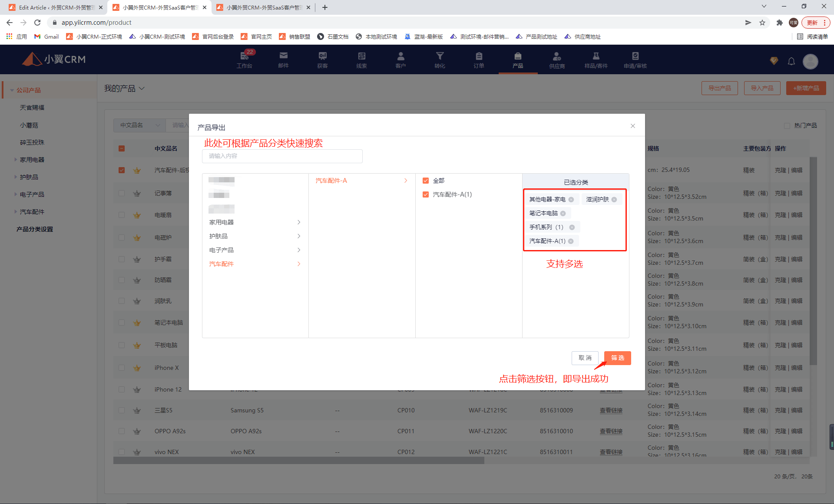Uncheck the 全部 checkbox
The image size is (834, 504).
(x=426, y=181)
